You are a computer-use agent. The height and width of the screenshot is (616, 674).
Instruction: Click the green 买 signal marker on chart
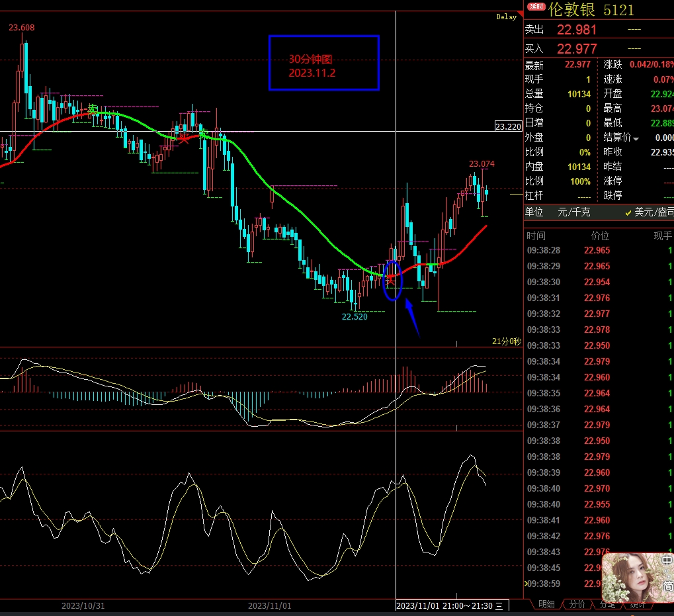click(93, 109)
